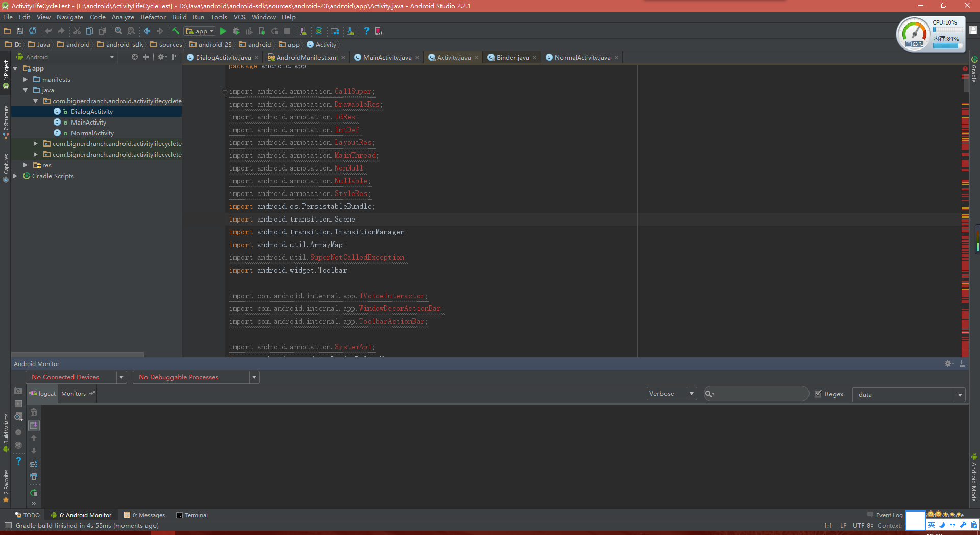This screenshot has width=980, height=535.
Task: Toggle the Android Model side panel
Action: click(974, 478)
